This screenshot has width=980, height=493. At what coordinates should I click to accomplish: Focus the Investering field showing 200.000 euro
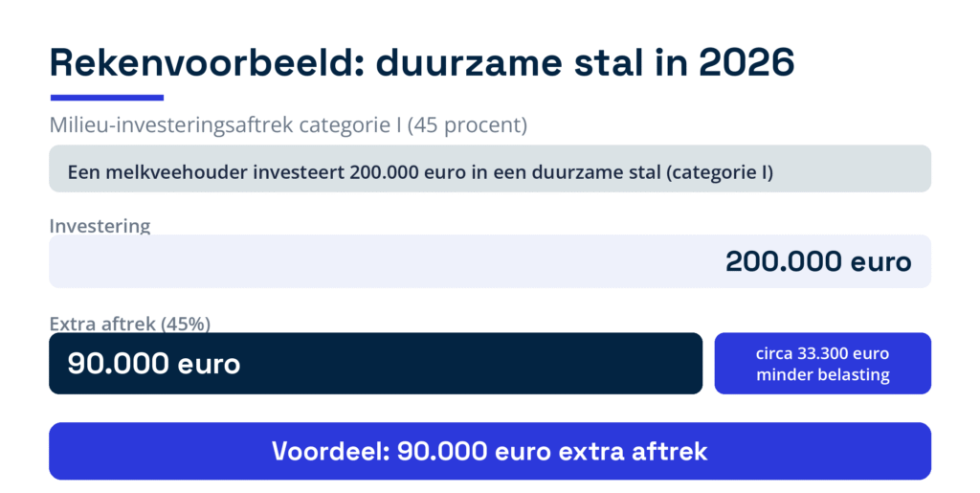click(x=490, y=261)
